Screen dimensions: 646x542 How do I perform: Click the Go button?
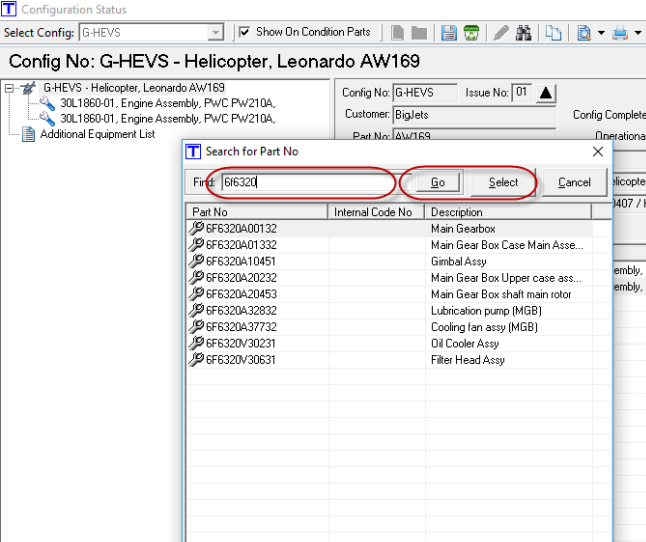(438, 182)
